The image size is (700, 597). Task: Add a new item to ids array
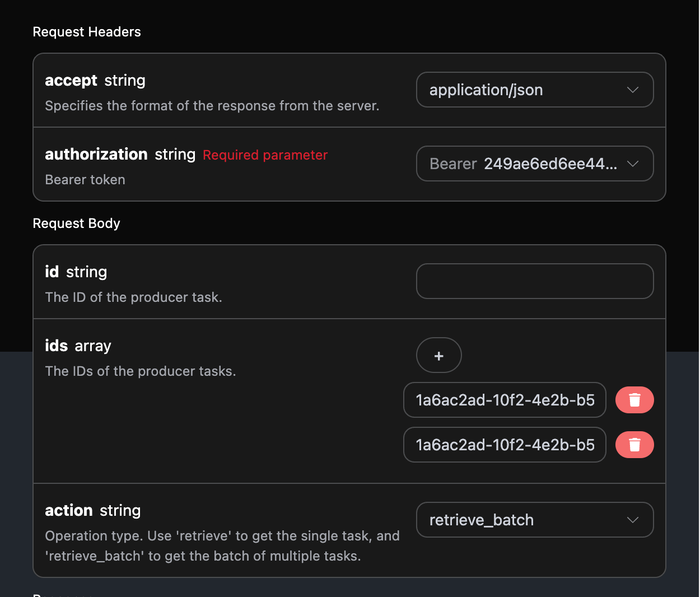pyautogui.click(x=438, y=356)
